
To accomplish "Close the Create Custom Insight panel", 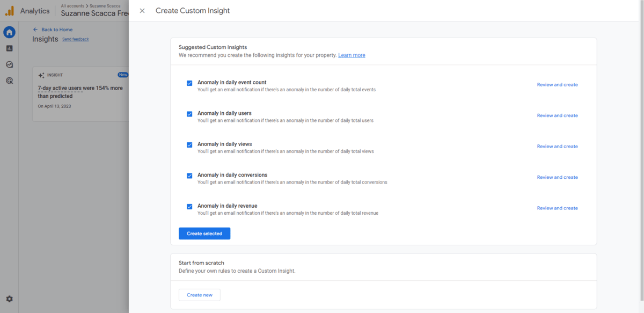I will click(x=142, y=11).
